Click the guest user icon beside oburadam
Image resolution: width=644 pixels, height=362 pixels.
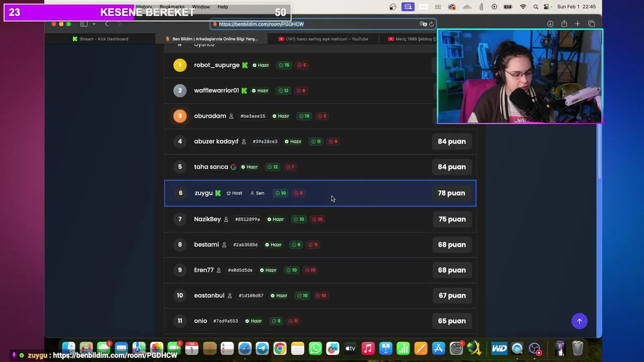[231, 116]
